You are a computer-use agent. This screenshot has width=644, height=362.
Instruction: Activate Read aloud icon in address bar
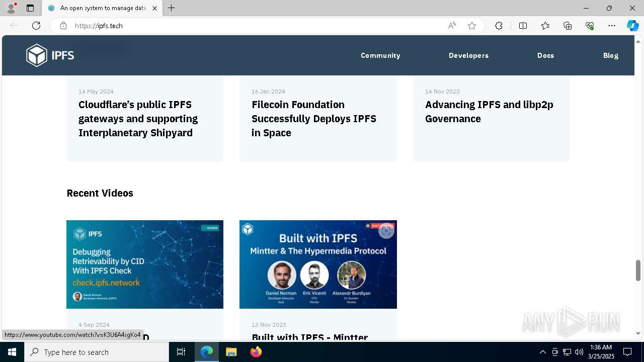tap(452, 26)
